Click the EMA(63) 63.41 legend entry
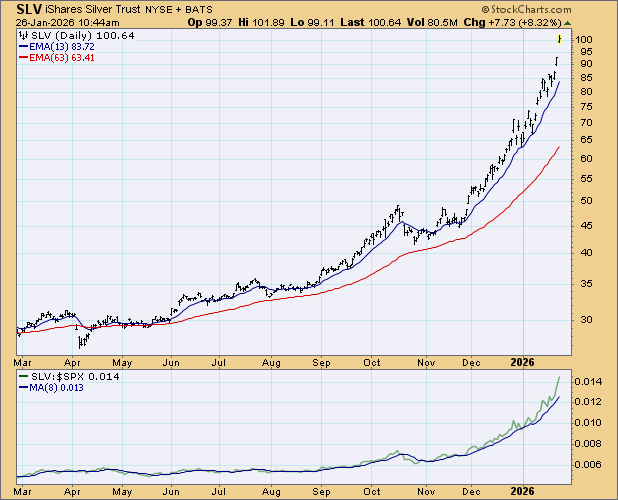The height and width of the screenshot is (500, 618). tap(62, 58)
